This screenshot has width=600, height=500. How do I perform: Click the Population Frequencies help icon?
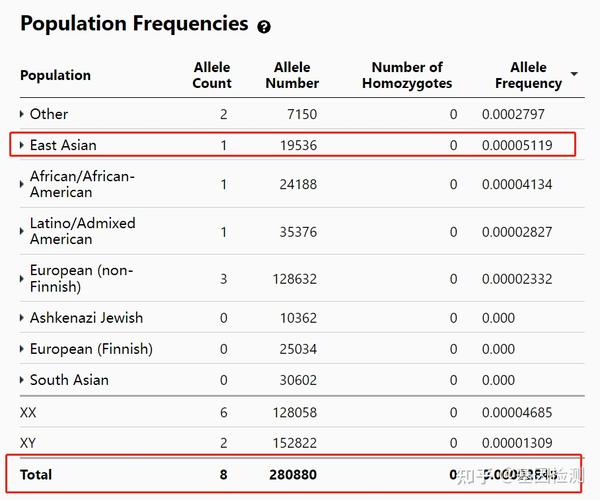click(264, 28)
